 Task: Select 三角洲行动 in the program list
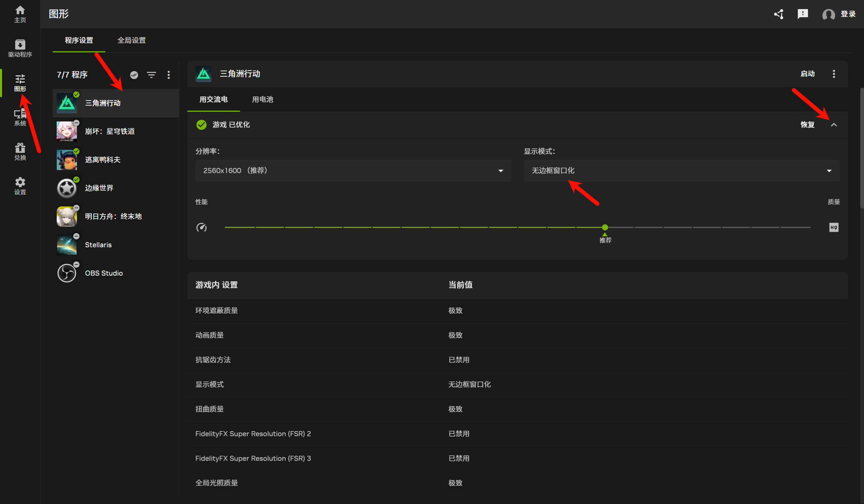[x=115, y=103]
